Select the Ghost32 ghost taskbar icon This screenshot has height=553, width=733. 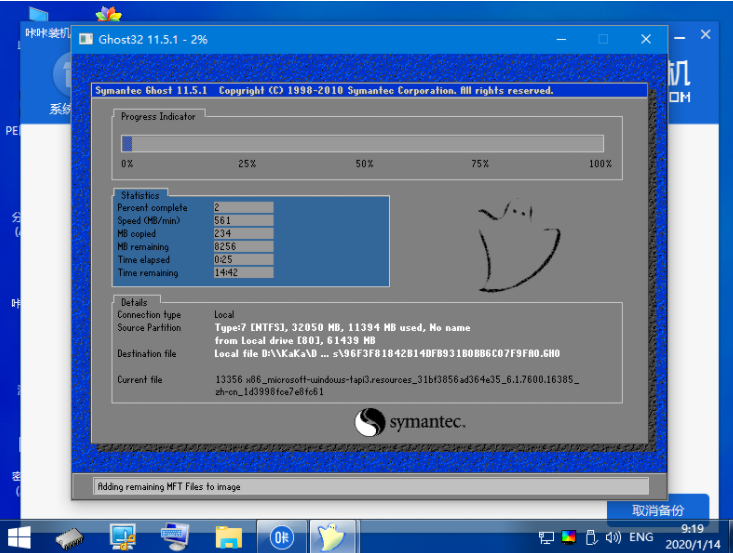pos(332,536)
